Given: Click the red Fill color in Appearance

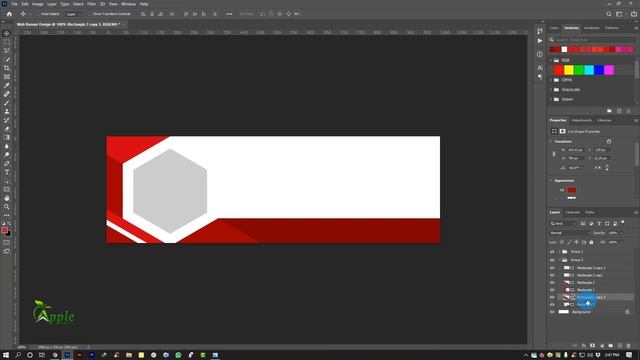Looking at the screenshot, I should 571,190.
